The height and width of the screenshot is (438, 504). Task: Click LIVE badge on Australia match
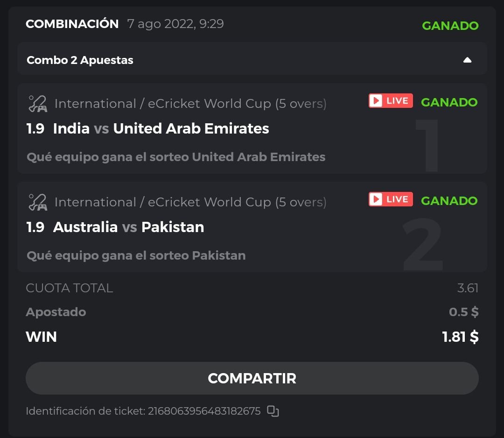(x=391, y=199)
